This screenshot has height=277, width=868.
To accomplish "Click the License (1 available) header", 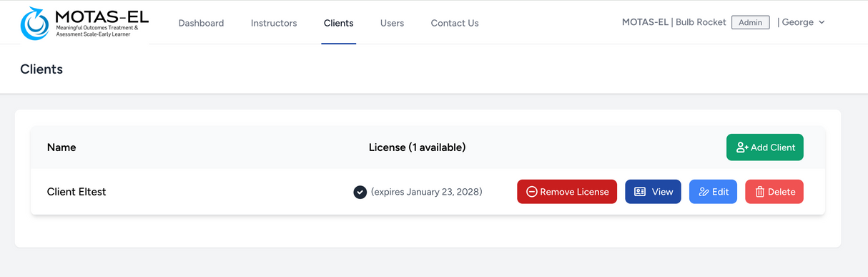I will [x=417, y=147].
